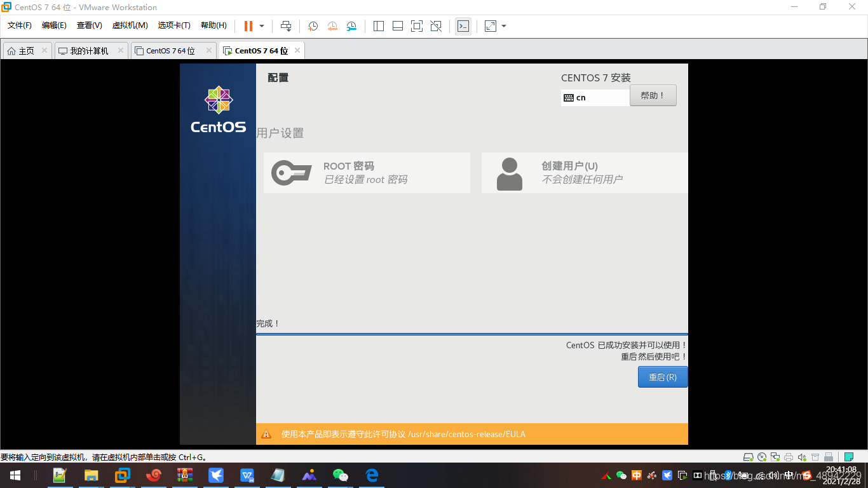Click the orange warning triangle icon

pos(266,435)
